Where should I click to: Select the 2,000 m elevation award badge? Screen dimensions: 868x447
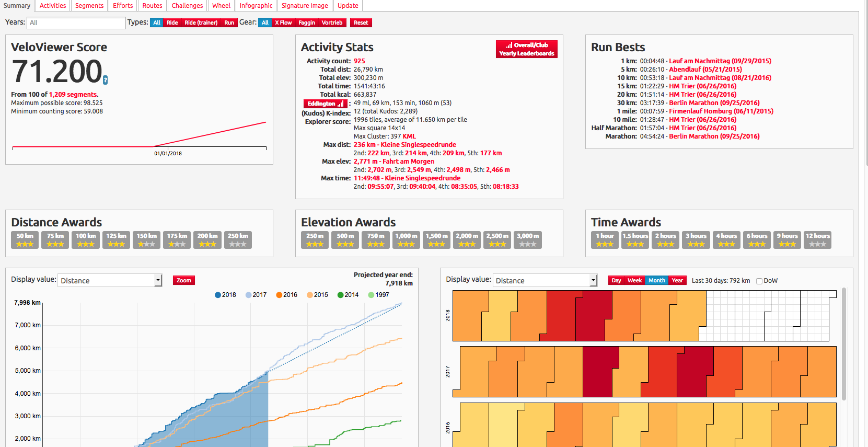[467, 240]
